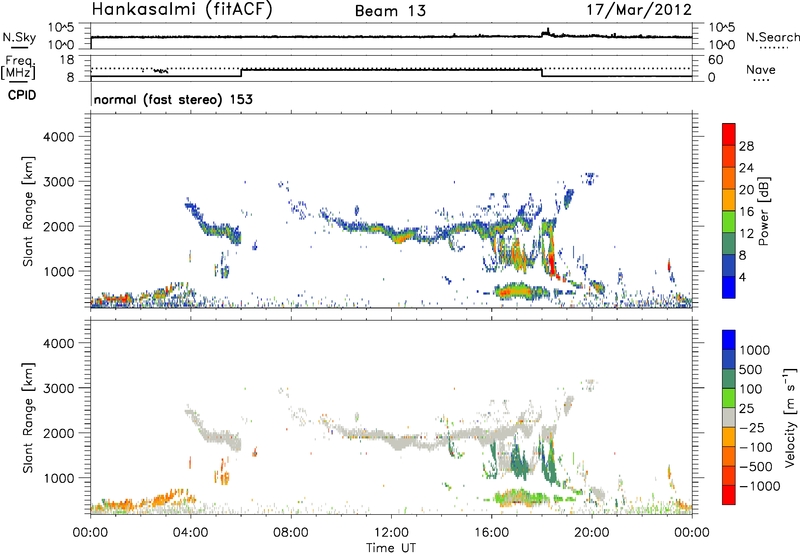Screen dimensions: 800x554
Task: Click the "10^0" tick beside N.Search
Action: (x=722, y=45)
